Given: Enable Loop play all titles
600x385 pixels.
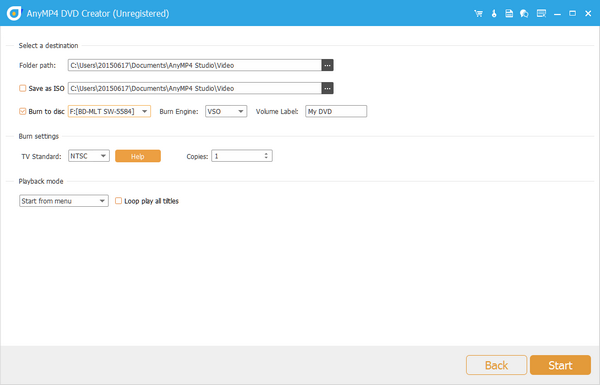Looking at the screenshot, I should (x=119, y=201).
